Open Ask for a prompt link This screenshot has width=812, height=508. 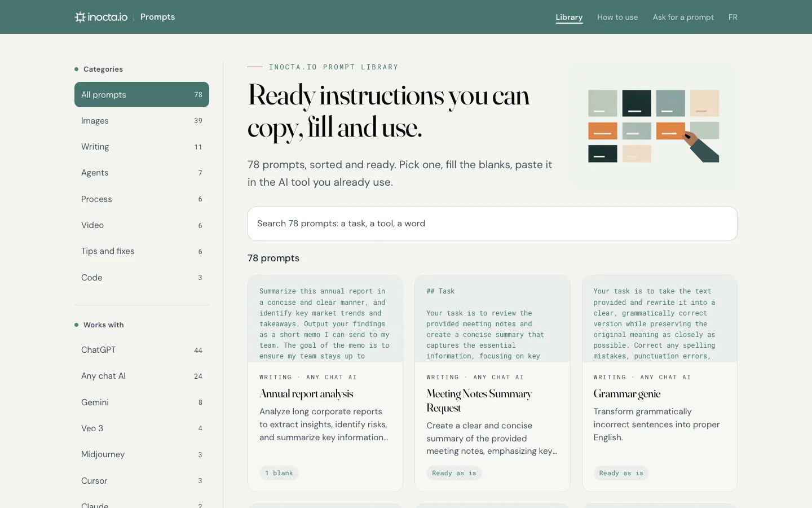pyautogui.click(x=683, y=17)
